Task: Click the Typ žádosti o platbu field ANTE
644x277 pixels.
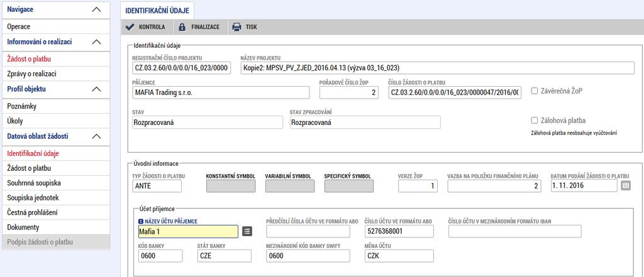Action: (157, 186)
